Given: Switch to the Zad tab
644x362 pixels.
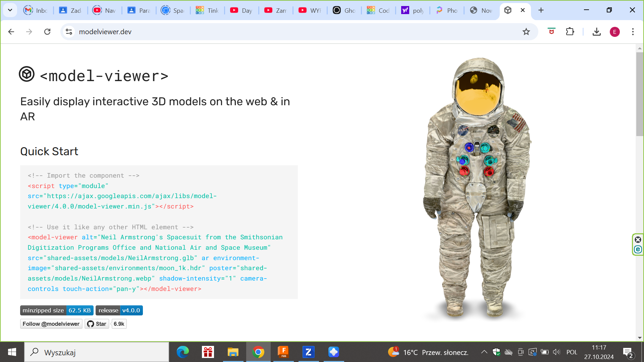Looking at the screenshot, I should pos(70,10).
